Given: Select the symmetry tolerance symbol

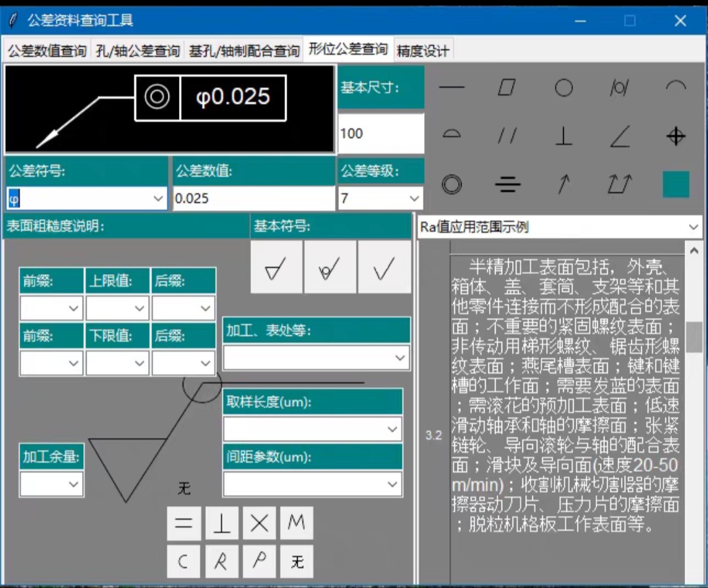Looking at the screenshot, I should tap(507, 184).
